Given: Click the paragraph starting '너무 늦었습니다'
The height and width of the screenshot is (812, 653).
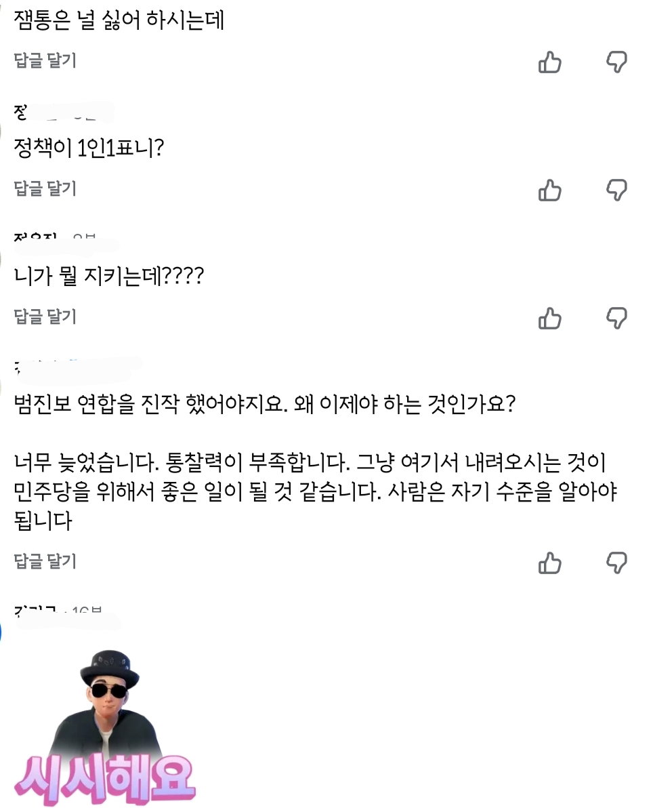Looking at the screenshot, I should click(316, 491).
